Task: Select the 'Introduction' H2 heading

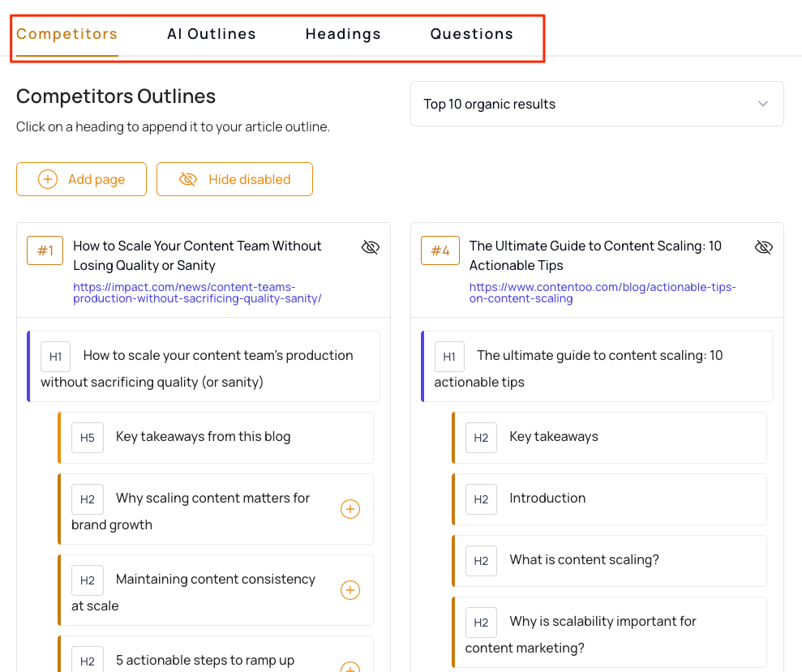Action: [x=610, y=499]
